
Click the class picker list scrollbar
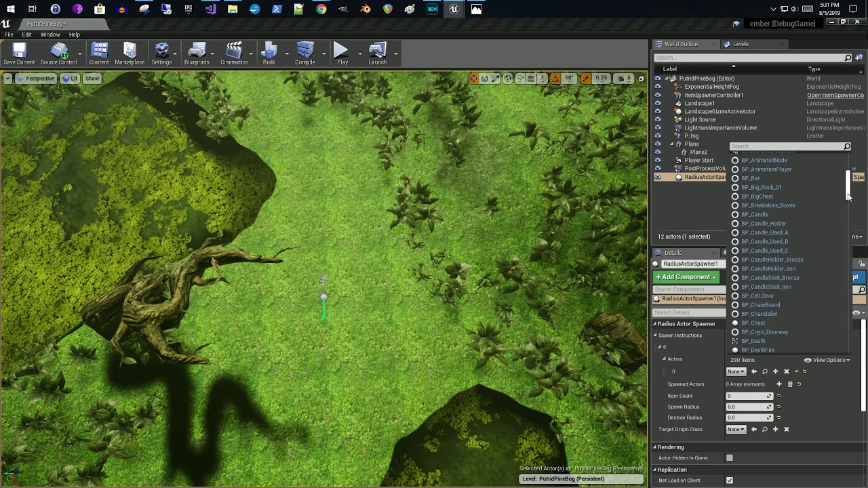848,186
